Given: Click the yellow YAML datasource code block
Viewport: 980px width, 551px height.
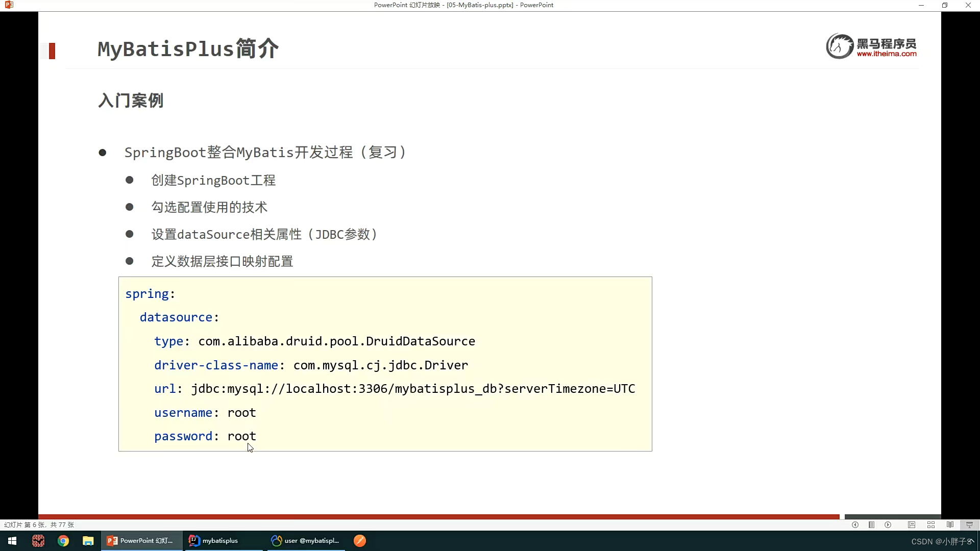Looking at the screenshot, I should coord(385,363).
